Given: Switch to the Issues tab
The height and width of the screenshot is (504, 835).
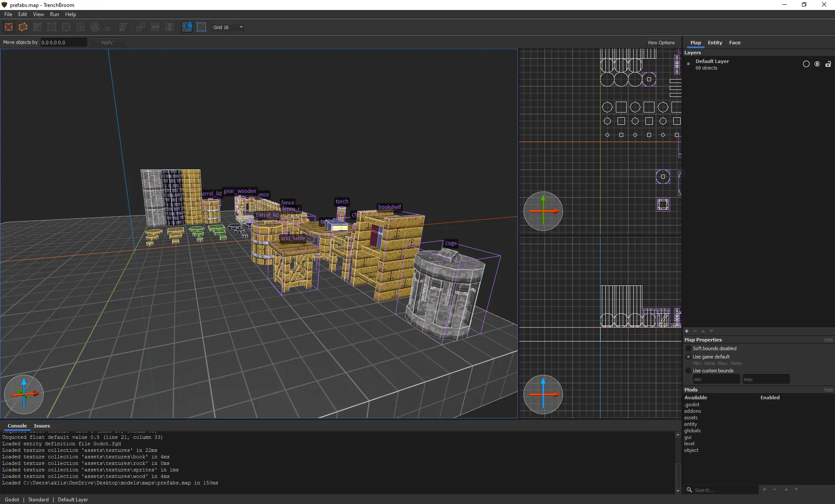Looking at the screenshot, I should tap(42, 426).
